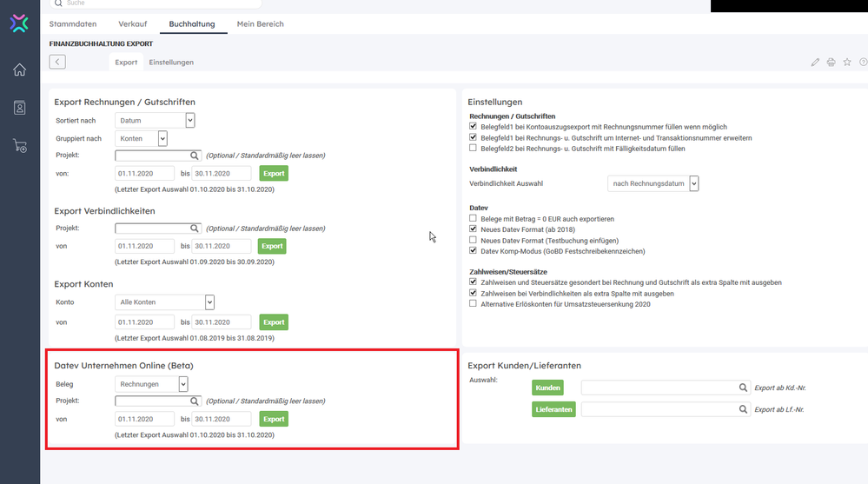The height and width of the screenshot is (484, 868).
Task: Go back using the left arrow button
Action: (x=57, y=62)
